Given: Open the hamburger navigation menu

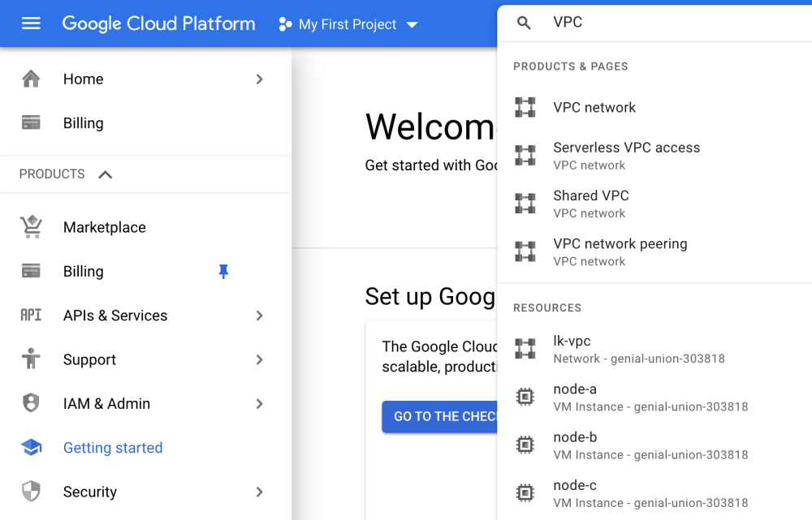Looking at the screenshot, I should [31, 24].
